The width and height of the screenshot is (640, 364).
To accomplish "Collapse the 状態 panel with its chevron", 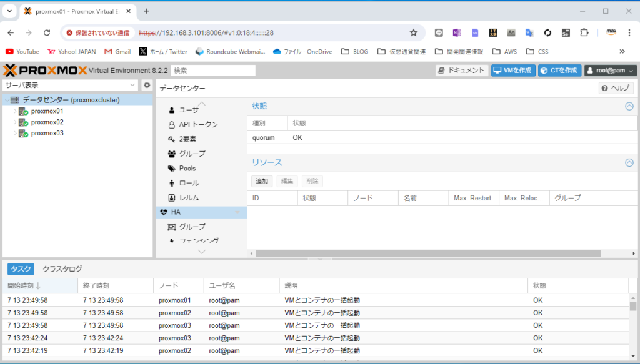I will pos(629,106).
